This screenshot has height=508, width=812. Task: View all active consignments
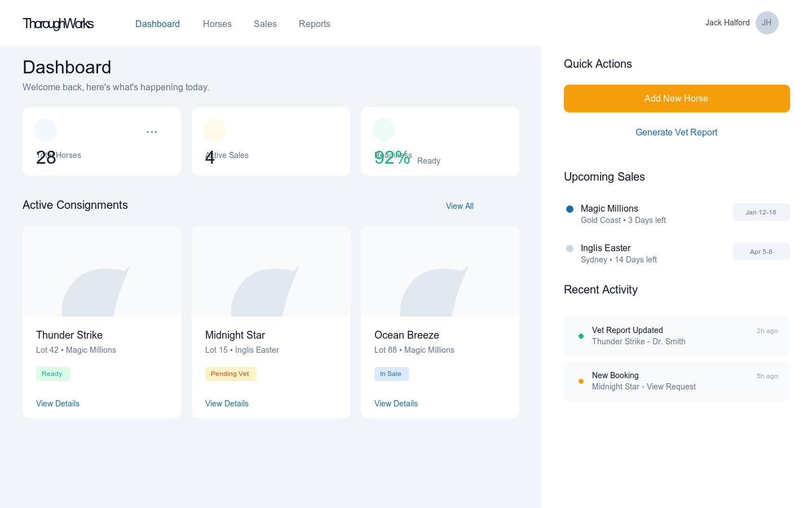pyautogui.click(x=460, y=205)
